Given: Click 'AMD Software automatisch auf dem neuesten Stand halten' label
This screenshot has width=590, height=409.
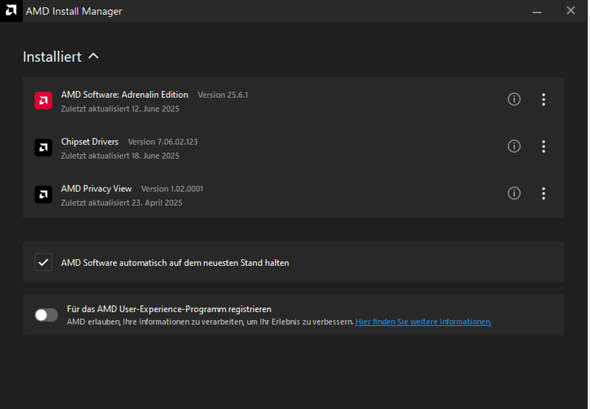Looking at the screenshot, I should [x=175, y=263].
